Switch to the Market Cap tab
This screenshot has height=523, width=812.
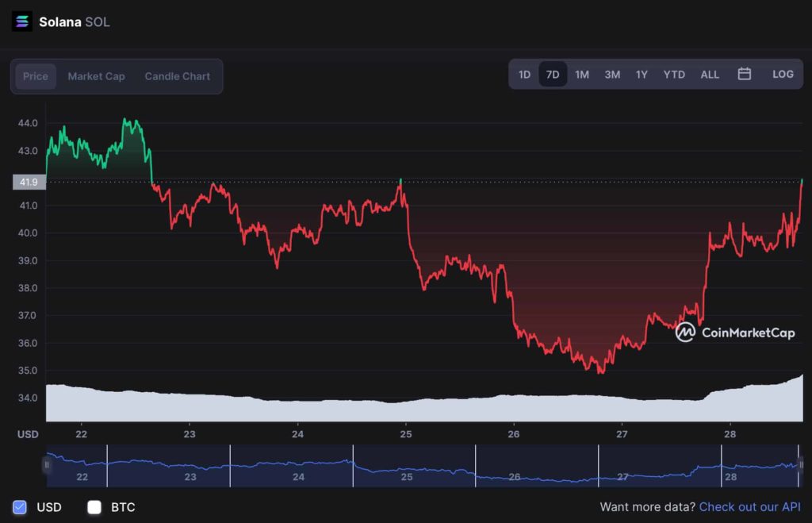[x=96, y=76]
